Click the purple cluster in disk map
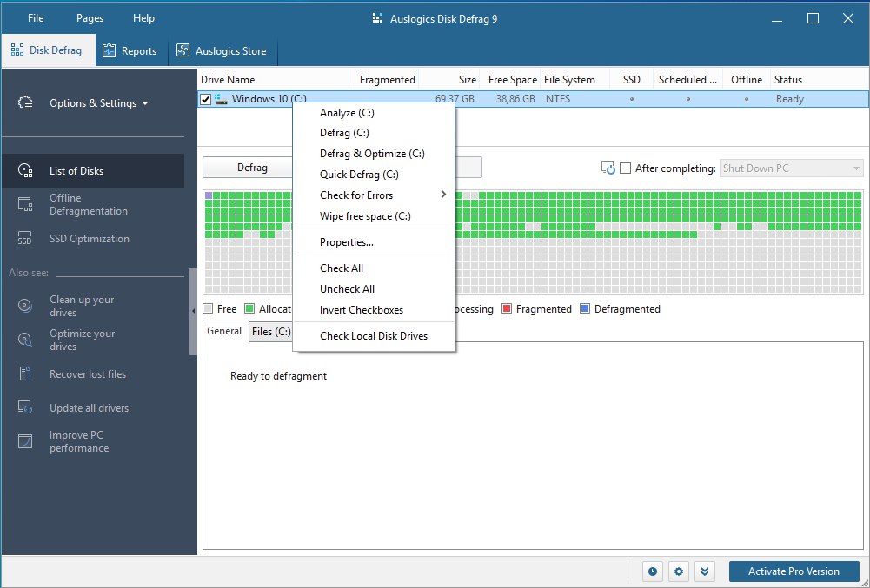 click(x=209, y=195)
